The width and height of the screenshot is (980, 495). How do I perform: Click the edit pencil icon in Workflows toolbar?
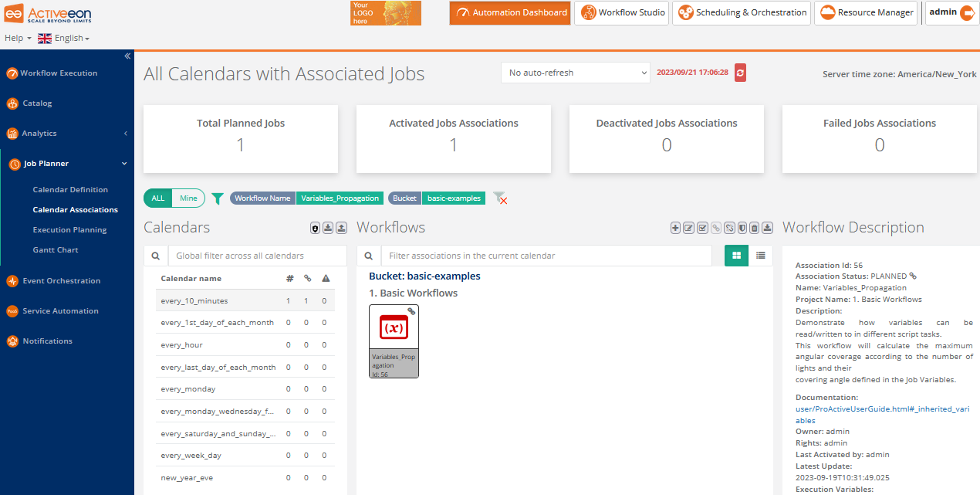[x=689, y=228]
